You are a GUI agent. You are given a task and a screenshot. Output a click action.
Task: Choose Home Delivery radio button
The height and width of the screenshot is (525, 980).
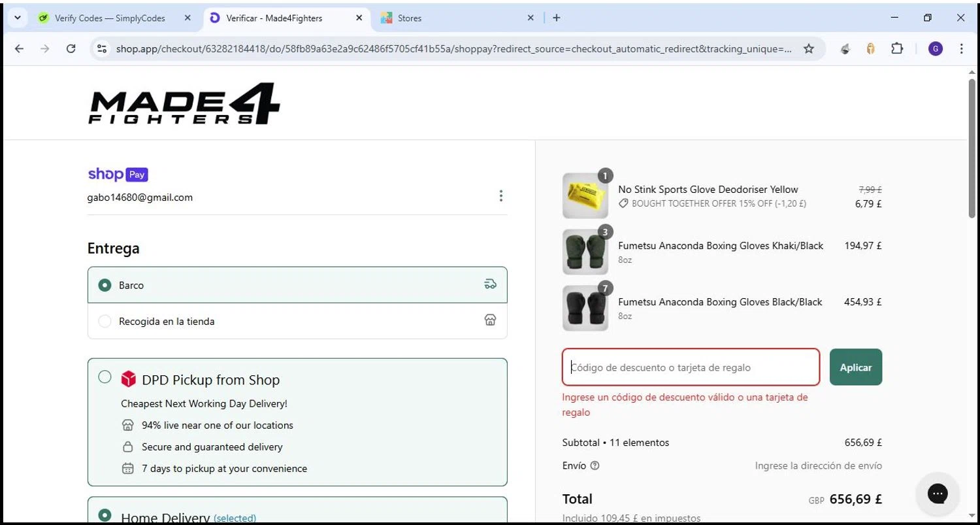[105, 515]
